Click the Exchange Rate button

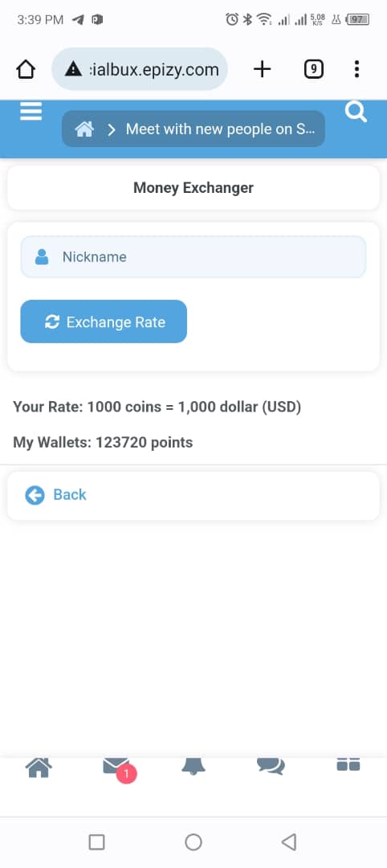(104, 321)
